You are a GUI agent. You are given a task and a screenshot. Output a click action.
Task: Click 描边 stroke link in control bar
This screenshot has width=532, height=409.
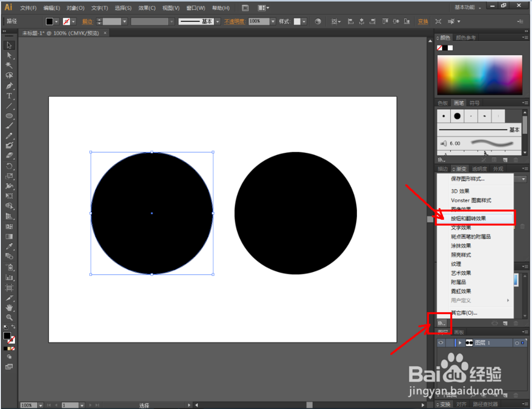point(87,21)
